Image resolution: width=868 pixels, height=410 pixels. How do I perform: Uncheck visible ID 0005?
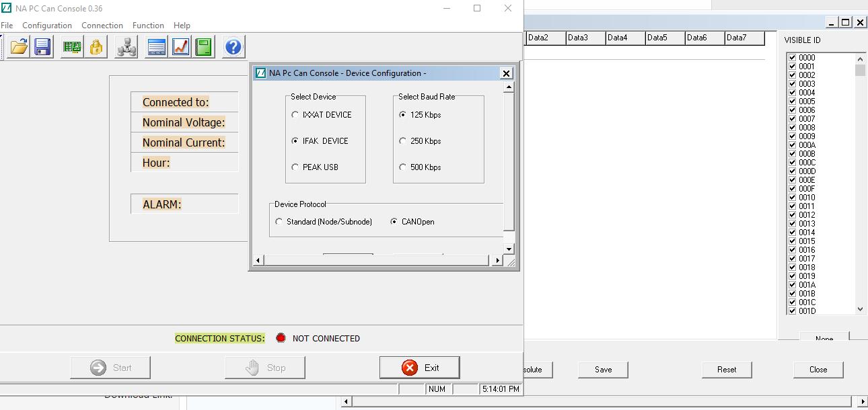pos(793,101)
